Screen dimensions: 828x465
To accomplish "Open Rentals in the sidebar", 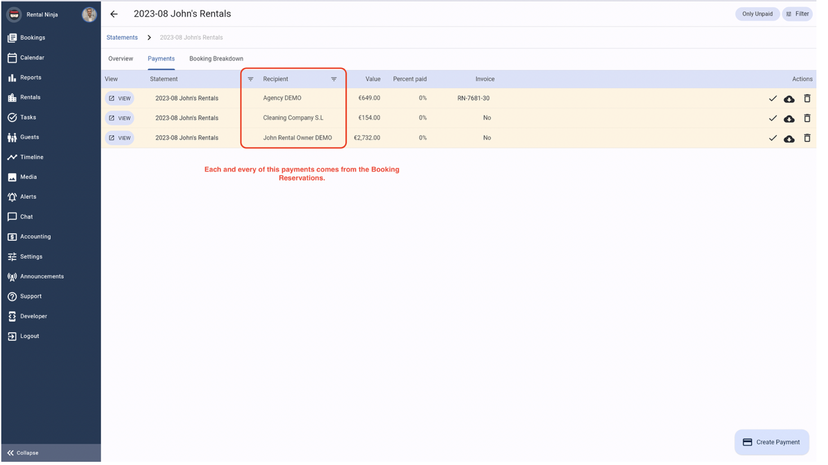I will point(24,98).
